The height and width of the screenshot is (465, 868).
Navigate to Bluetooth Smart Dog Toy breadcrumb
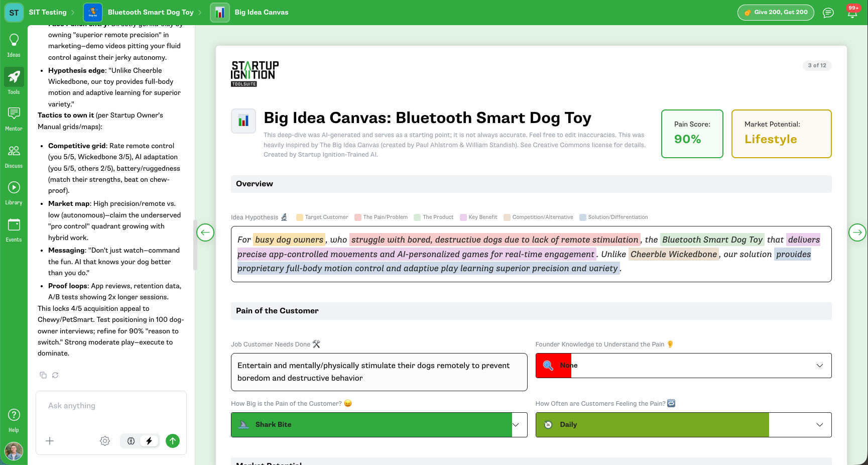151,13
